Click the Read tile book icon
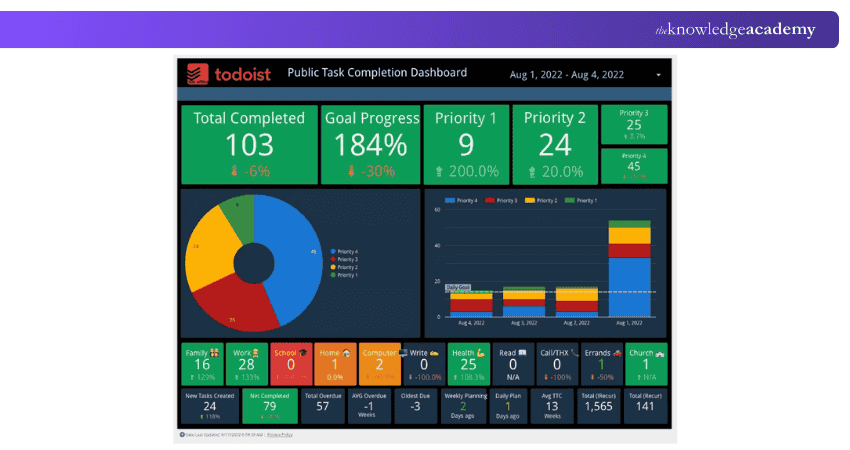The image size is (850, 450). point(523,353)
